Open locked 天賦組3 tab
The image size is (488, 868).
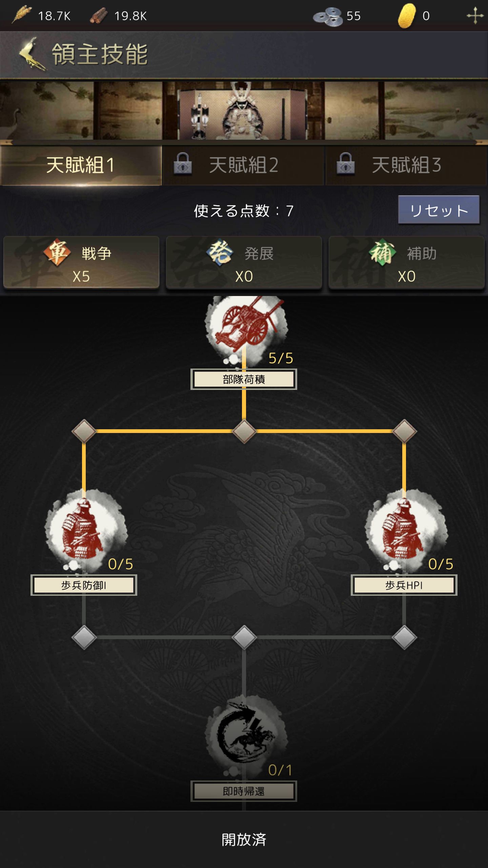coord(406,165)
